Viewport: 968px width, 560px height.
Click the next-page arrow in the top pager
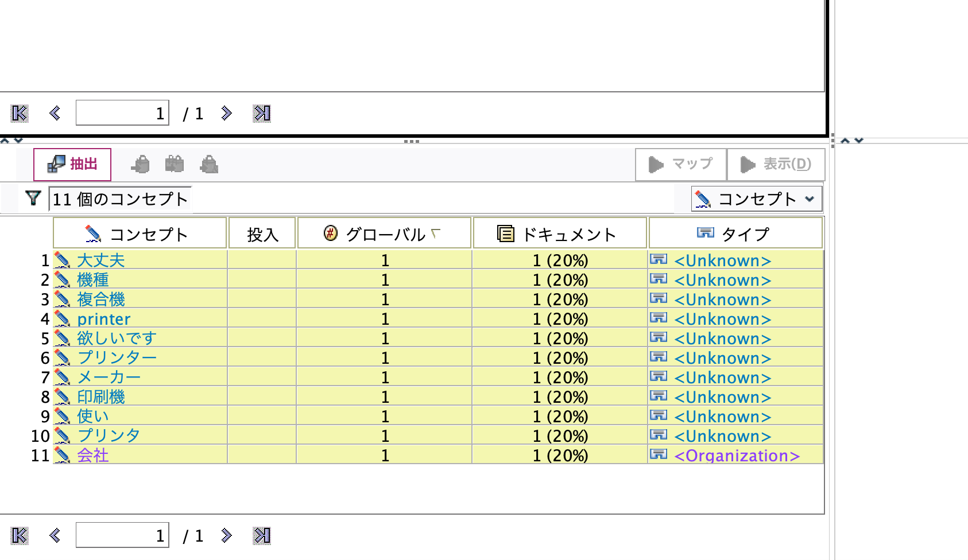[226, 113]
